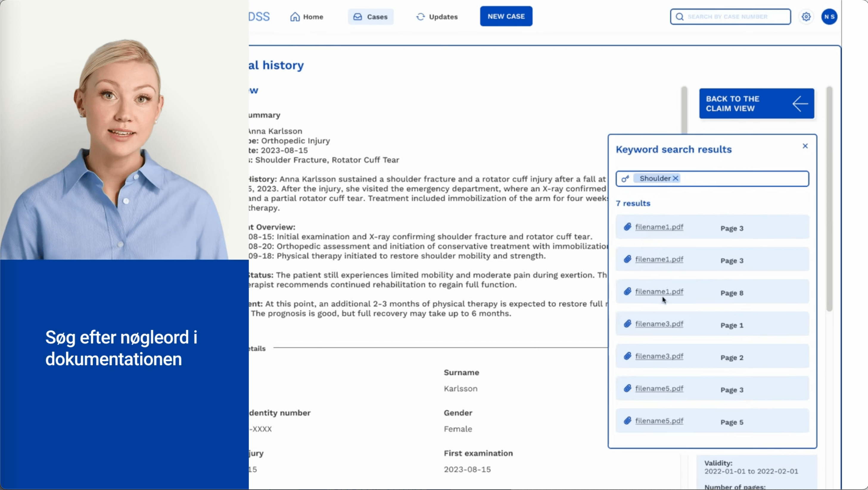This screenshot has height=490, width=868.
Task: Click paperclip icon beside filename3.pdf Page 1
Action: [627, 324]
